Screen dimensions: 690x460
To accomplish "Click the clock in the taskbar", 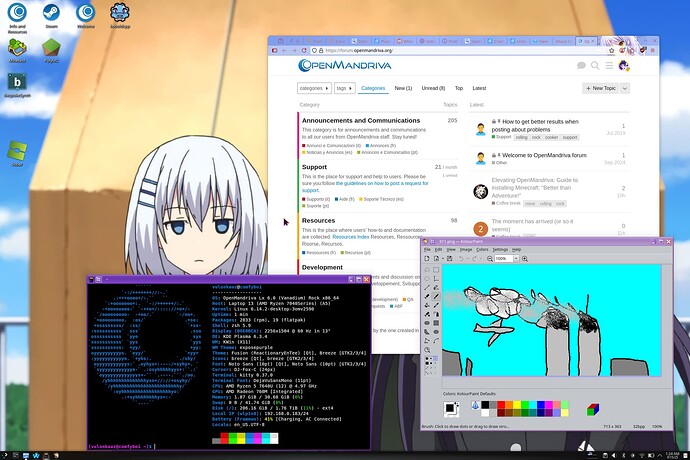I will click(x=672, y=455).
